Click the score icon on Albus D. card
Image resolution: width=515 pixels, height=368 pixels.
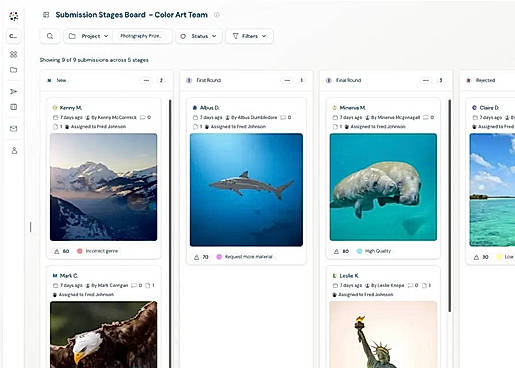(197, 257)
